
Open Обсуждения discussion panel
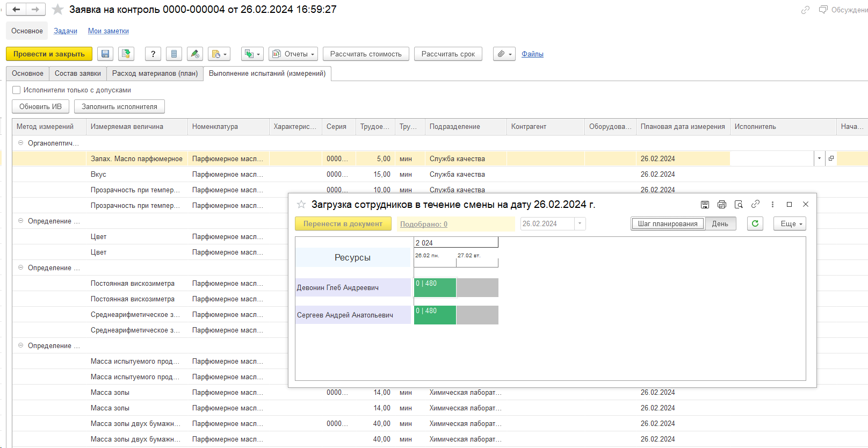pos(843,10)
